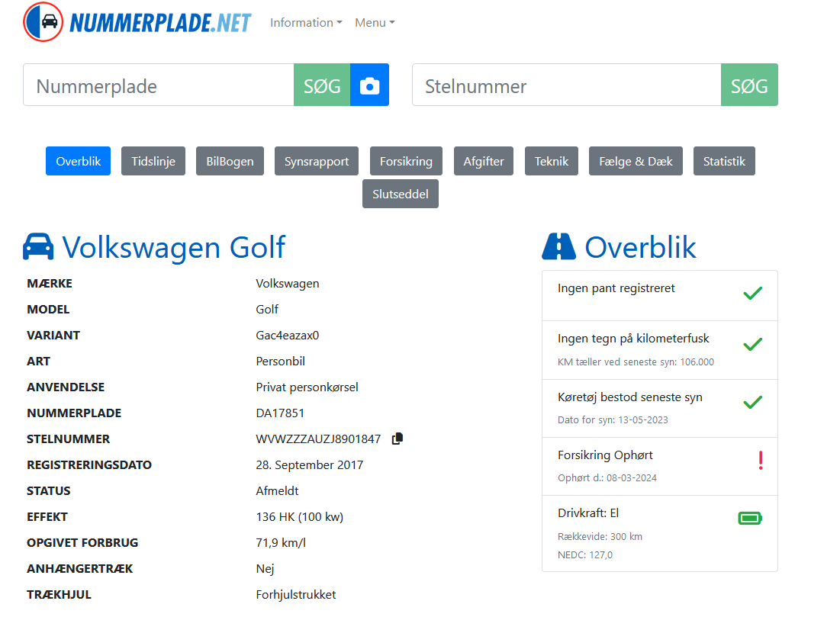
Task: Switch to the Tidslinje tab
Action: tap(153, 161)
